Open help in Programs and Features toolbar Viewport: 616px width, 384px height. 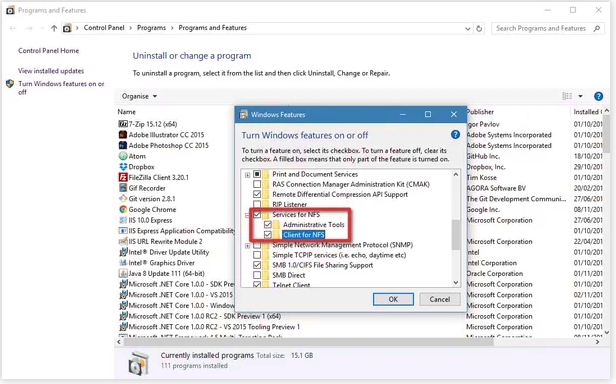[598, 96]
